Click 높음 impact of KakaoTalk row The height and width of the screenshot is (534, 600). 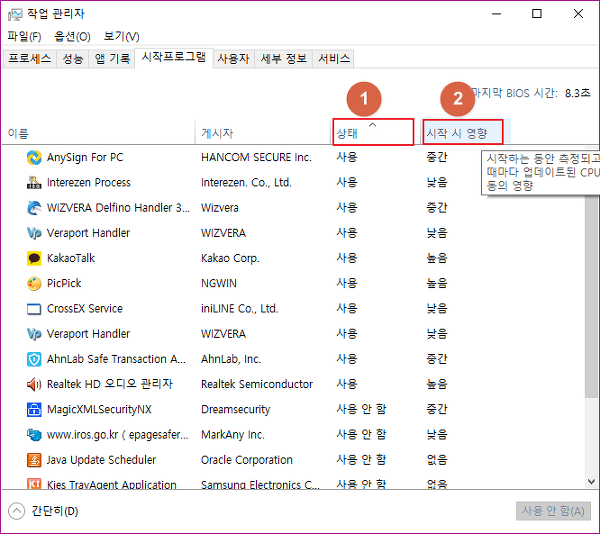click(437, 259)
